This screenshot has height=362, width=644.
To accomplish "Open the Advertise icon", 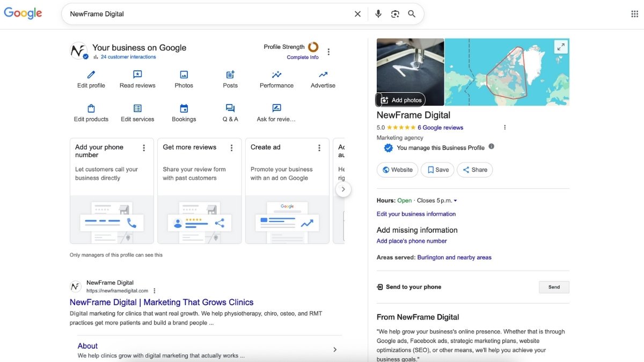I will (x=323, y=75).
